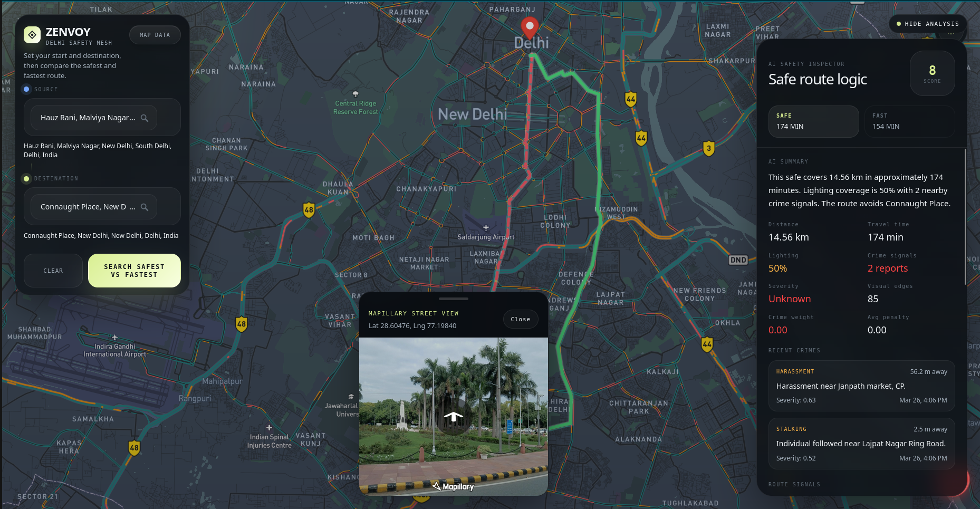Image resolution: width=980 pixels, height=509 pixels.
Task: Click the Jawaharlal University marker icon
Action: 351,397
